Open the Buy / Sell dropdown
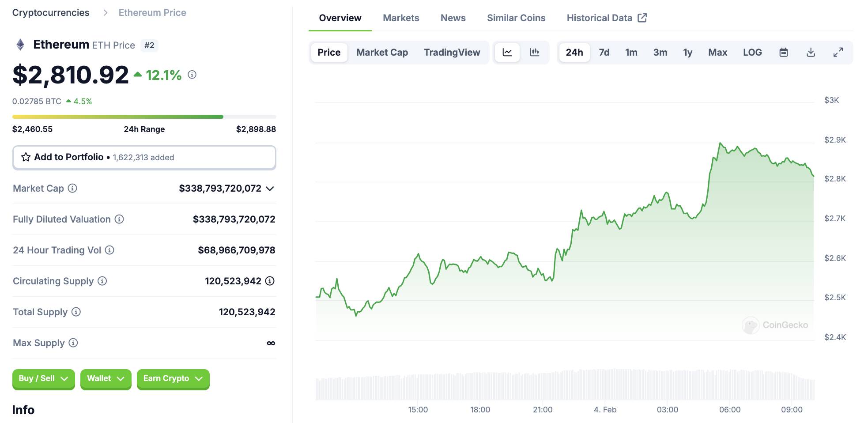This screenshot has height=423, width=868. coord(44,379)
